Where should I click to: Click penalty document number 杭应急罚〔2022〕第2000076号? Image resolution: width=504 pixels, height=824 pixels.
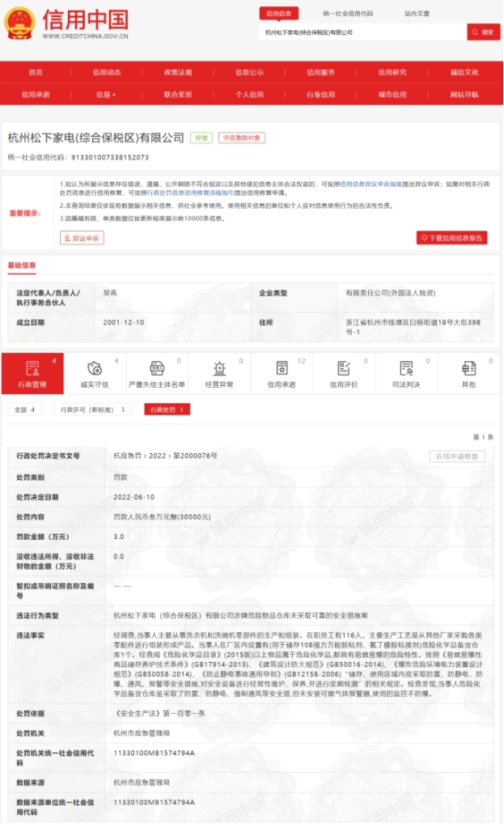coord(165,456)
